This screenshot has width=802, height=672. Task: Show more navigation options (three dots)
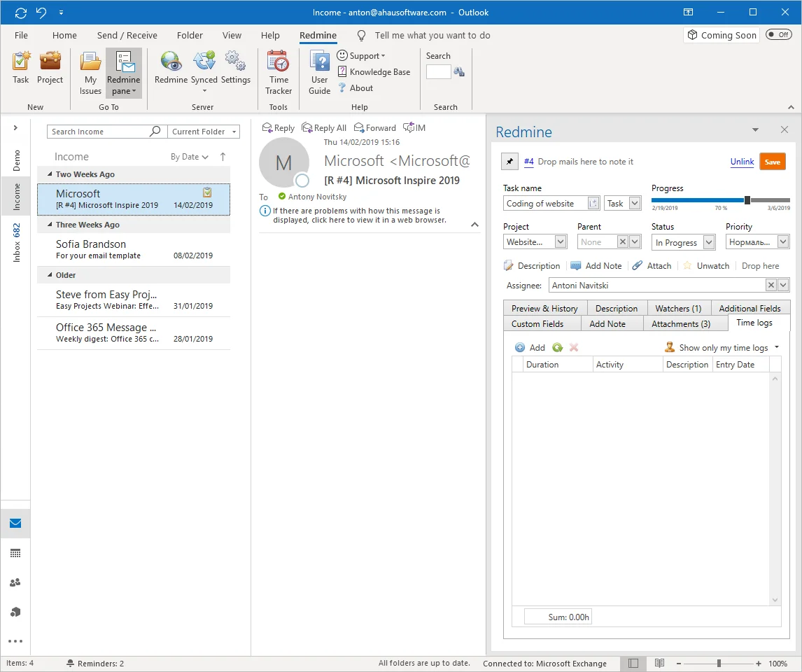click(x=15, y=641)
